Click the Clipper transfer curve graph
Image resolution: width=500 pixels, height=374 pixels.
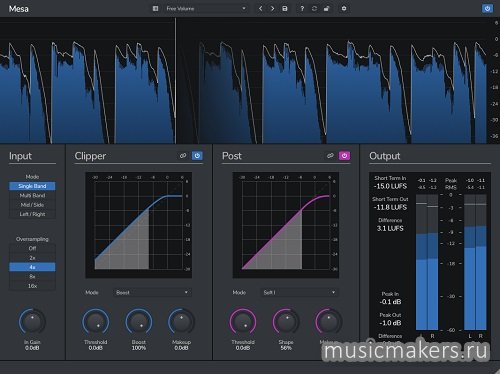coord(139,225)
